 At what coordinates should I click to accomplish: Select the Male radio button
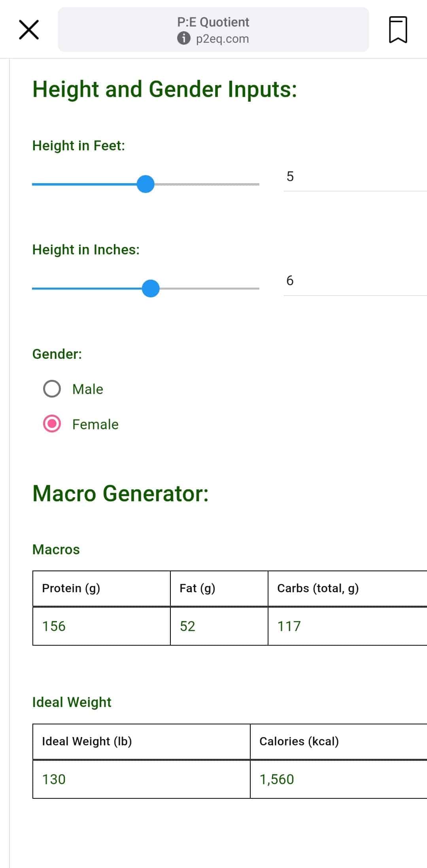[52, 389]
